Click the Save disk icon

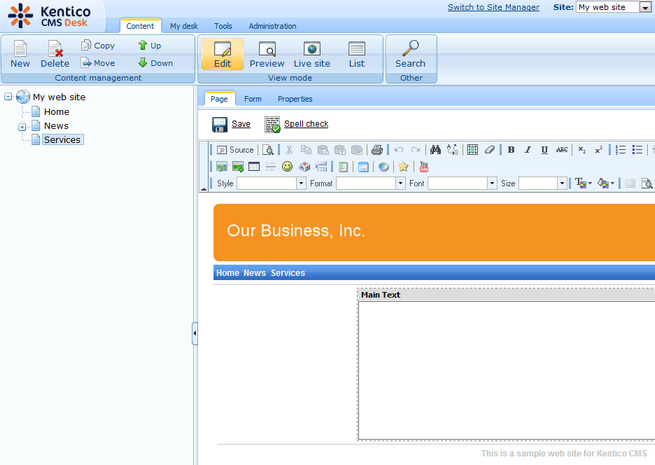pos(219,125)
